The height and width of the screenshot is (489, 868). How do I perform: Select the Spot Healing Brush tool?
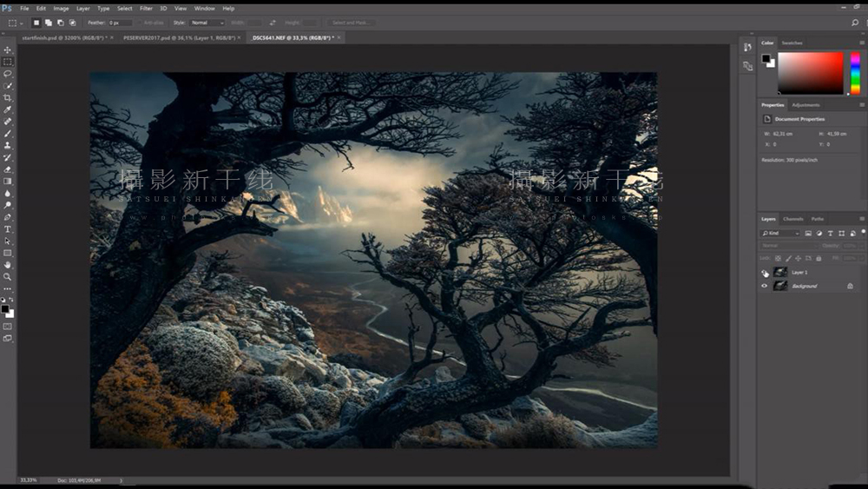click(x=8, y=122)
